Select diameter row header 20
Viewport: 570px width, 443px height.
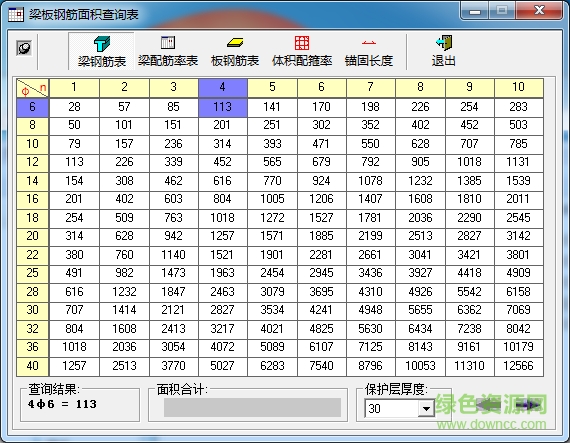point(32,237)
